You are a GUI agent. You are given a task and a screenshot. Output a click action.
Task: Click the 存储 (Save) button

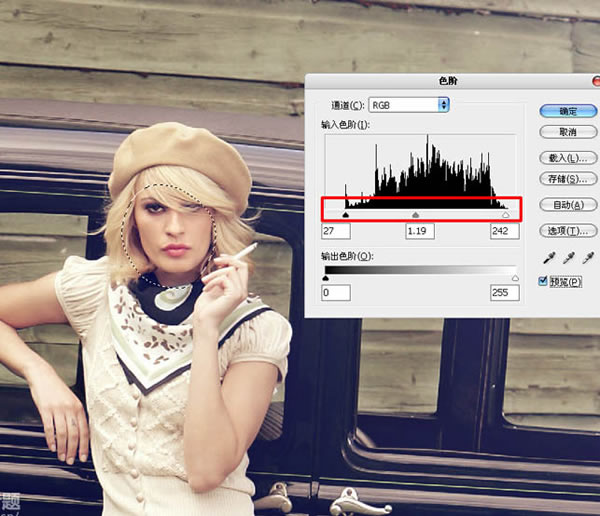click(x=561, y=180)
